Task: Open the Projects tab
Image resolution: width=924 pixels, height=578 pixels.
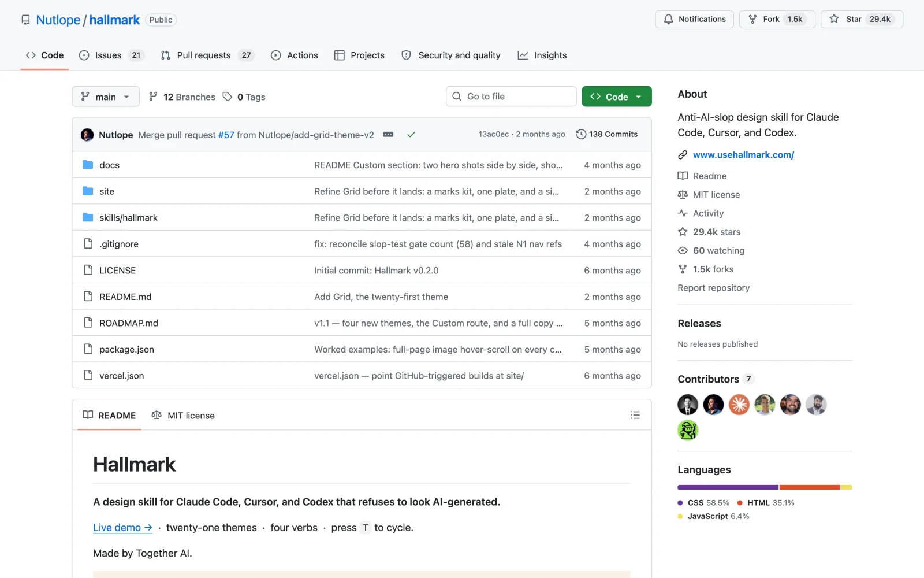Action: (359, 55)
